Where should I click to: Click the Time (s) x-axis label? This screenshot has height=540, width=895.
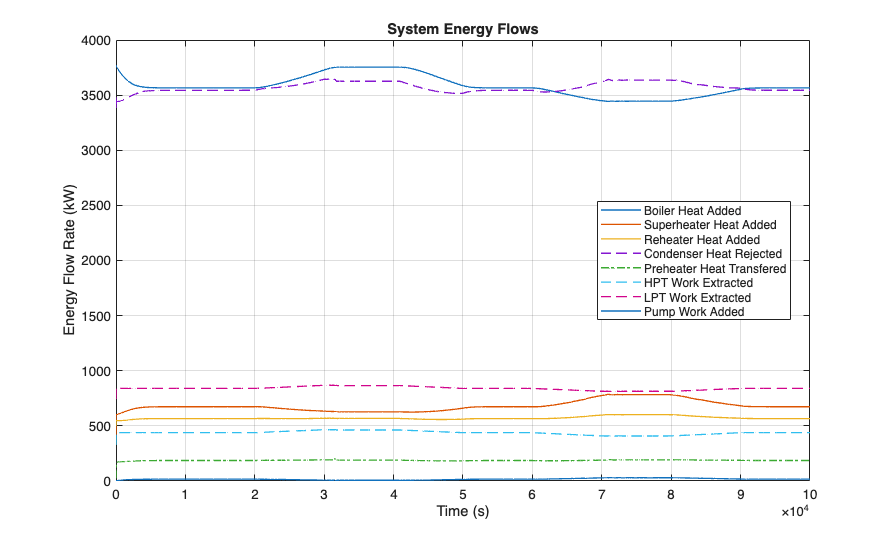(x=462, y=511)
